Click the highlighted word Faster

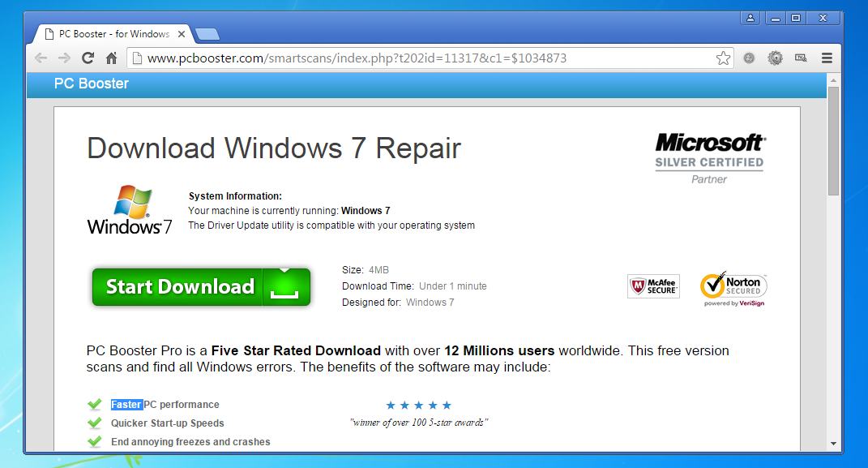[x=126, y=404]
